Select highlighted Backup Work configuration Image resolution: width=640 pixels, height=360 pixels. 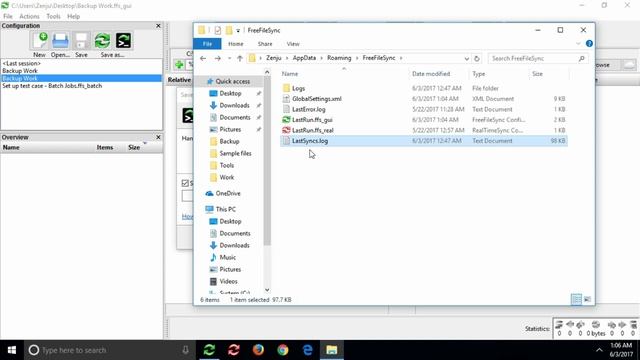pos(81,78)
